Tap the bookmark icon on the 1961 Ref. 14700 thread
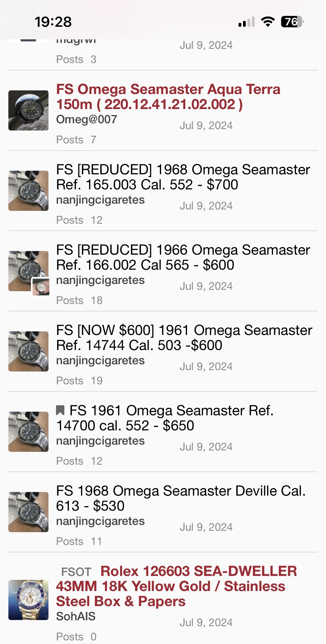 (60, 410)
